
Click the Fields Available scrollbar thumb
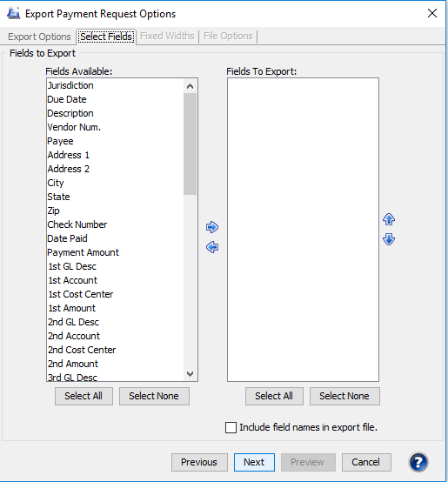190,144
